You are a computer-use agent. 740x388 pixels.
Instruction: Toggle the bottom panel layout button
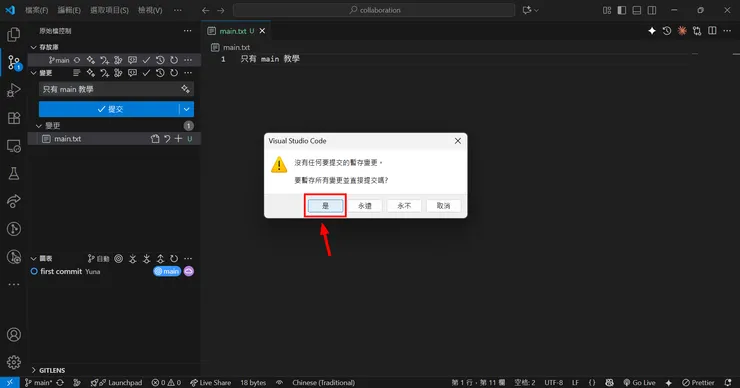tap(637, 10)
